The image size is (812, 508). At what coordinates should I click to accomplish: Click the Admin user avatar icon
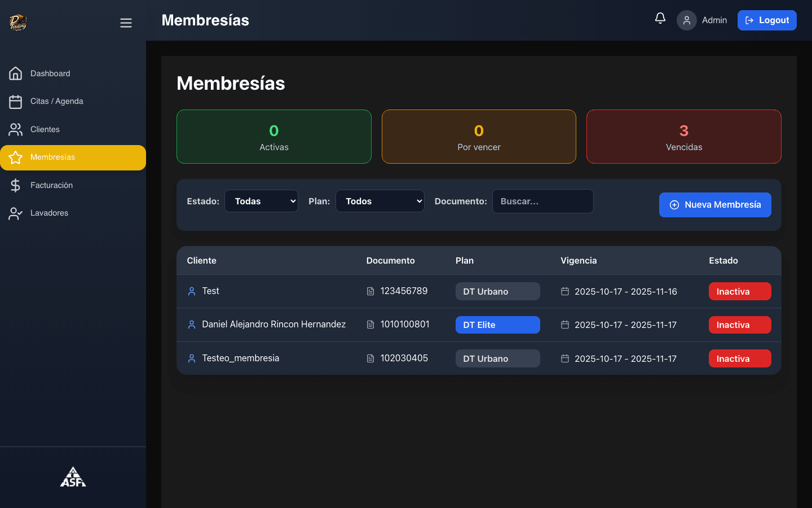pos(687,20)
